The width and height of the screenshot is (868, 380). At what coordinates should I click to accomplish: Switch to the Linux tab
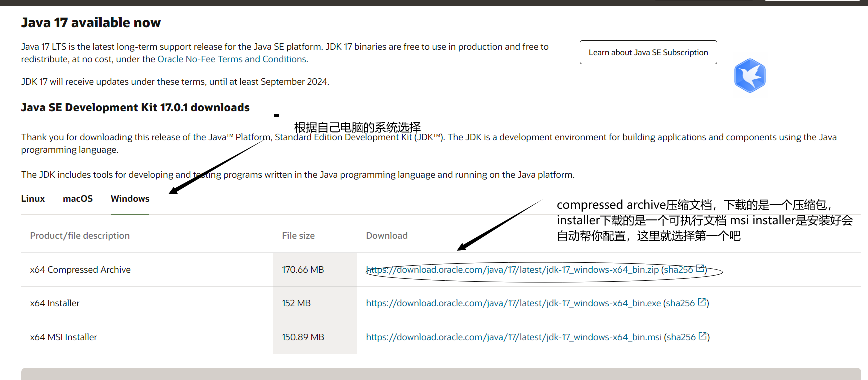tap(33, 199)
